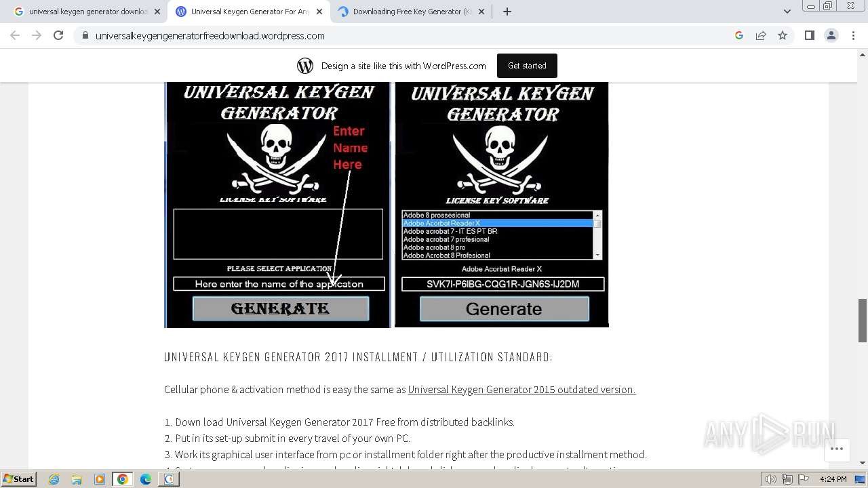Share this page icon
868x488 pixels.
[761, 35]
